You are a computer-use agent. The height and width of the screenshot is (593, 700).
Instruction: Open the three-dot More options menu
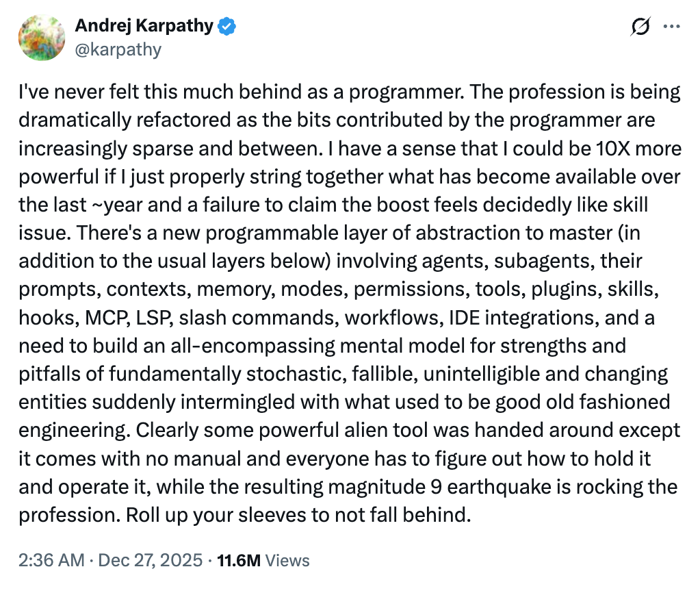673,27
